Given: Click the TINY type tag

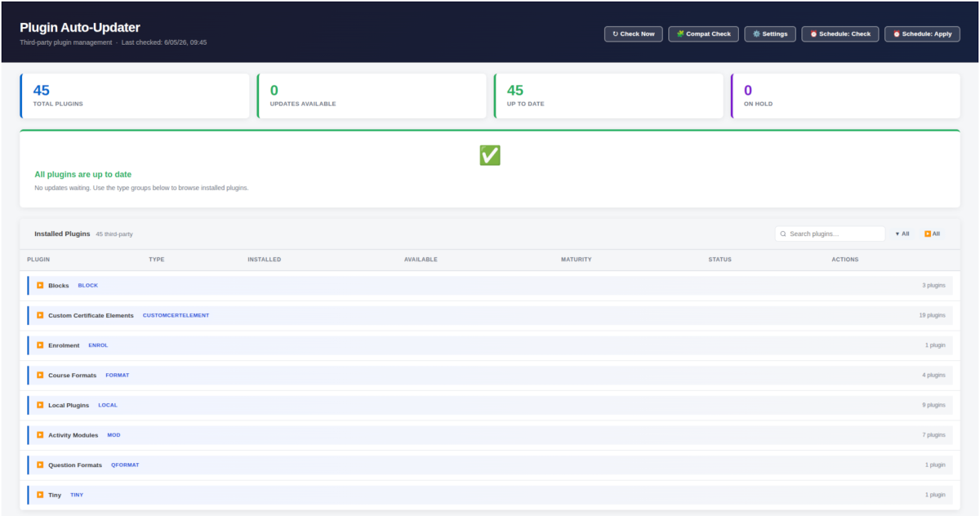Looking at the screenshot, I should [77, 495].
